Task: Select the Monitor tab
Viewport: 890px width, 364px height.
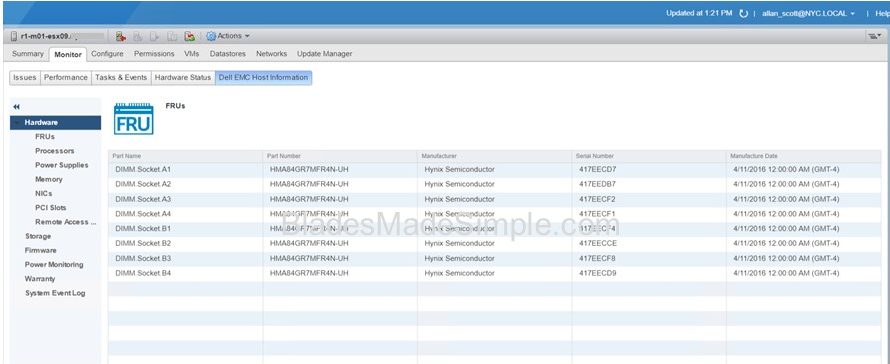Action: [x=68, y=55]
